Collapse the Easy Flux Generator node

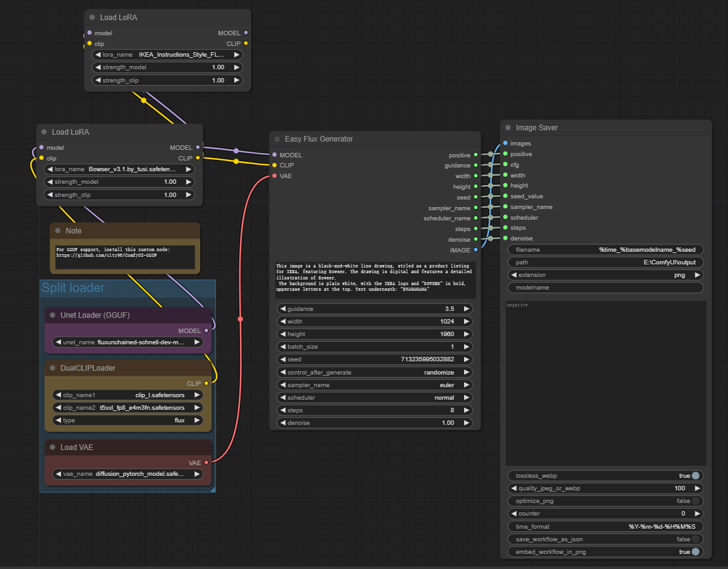pos(277,139)
